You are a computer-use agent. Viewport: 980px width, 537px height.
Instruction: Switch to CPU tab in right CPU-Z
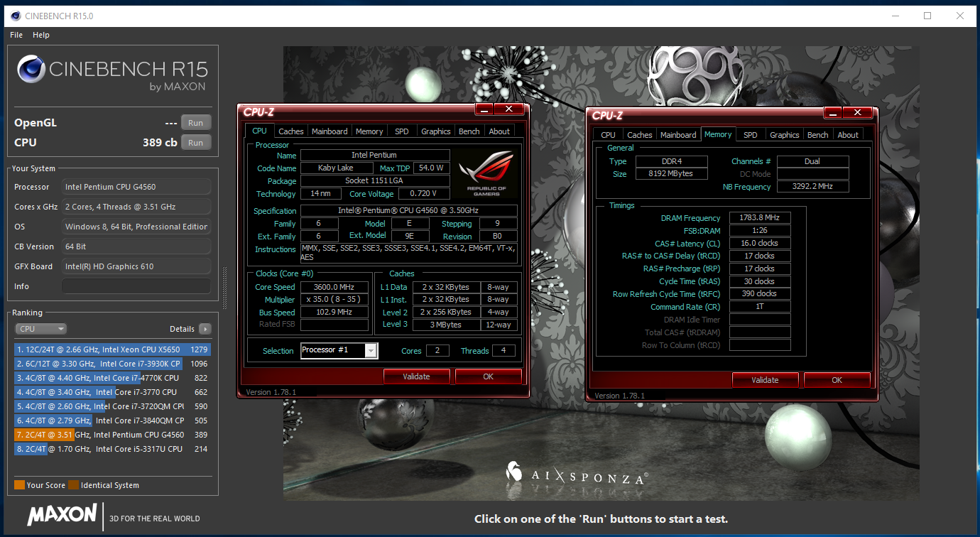(608, 135)
